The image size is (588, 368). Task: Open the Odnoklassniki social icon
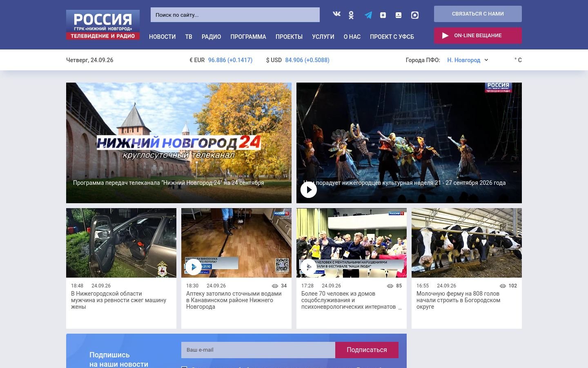(351, 15)
